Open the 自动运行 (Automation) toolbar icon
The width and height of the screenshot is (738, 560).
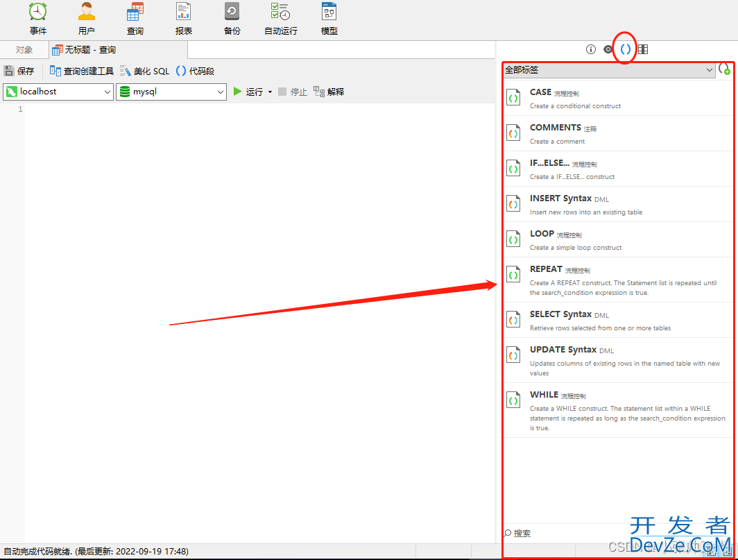(x=280, y=19)
